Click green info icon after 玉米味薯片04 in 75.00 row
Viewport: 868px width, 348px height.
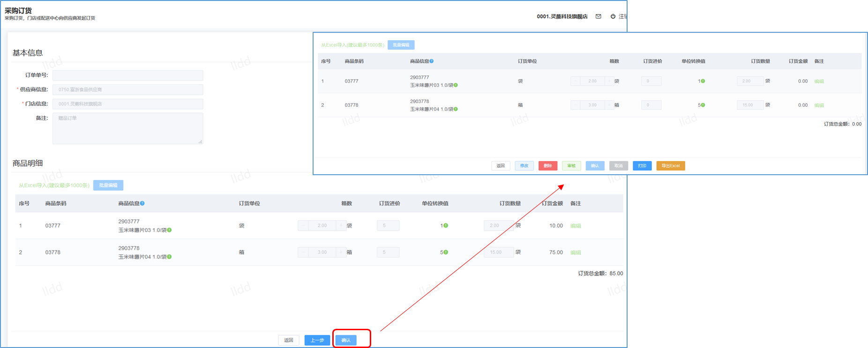click(170, 257)
